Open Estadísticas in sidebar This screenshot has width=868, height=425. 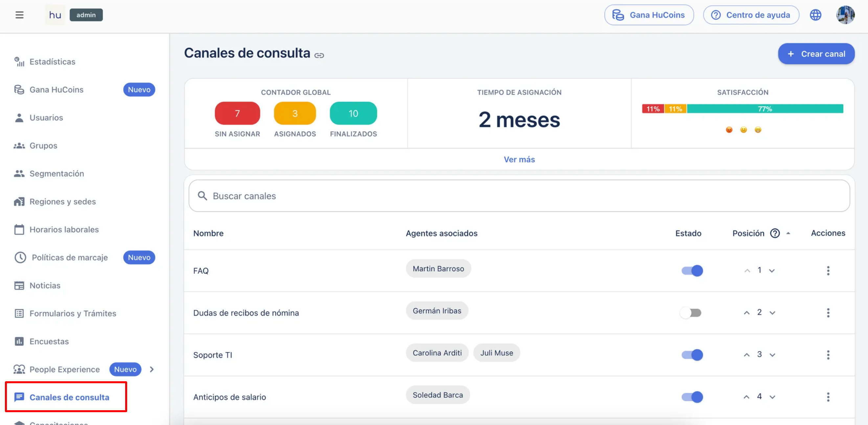click(x=52, y=62)
